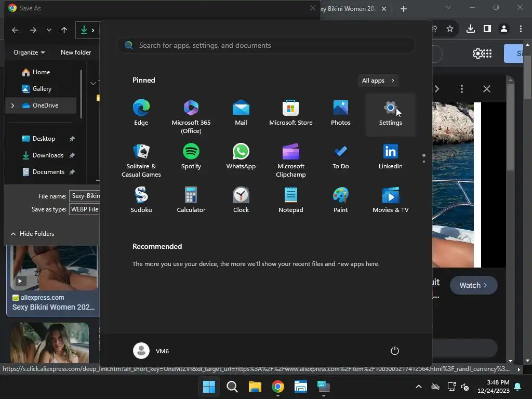Go up one folder in Save As dialog

pyautogui.click(x=64, y=30)
